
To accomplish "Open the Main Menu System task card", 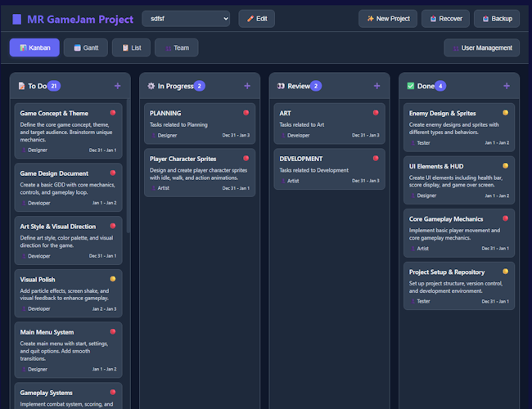I will (x=68, y=350).
